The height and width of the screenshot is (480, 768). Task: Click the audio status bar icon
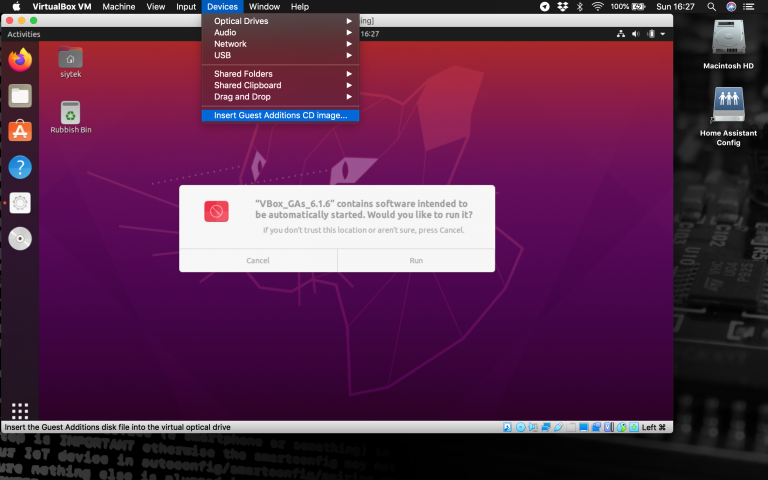[x=533, y=427]
